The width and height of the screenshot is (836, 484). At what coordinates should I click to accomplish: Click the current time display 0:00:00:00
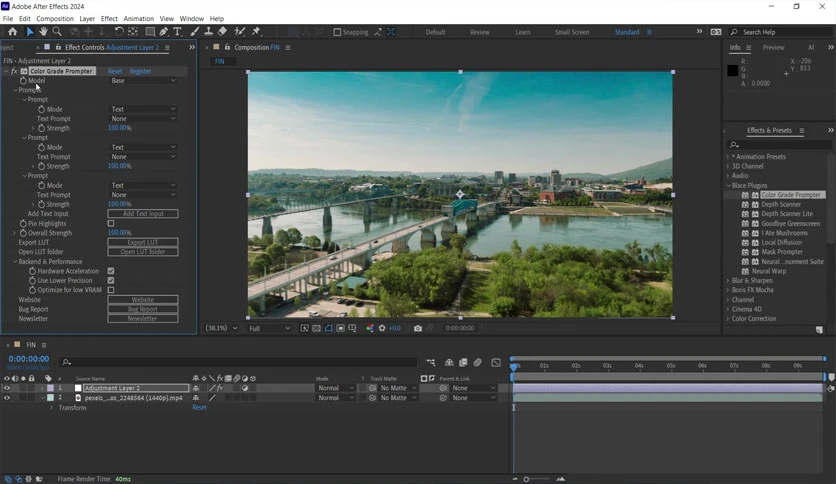tap(29, 359)
